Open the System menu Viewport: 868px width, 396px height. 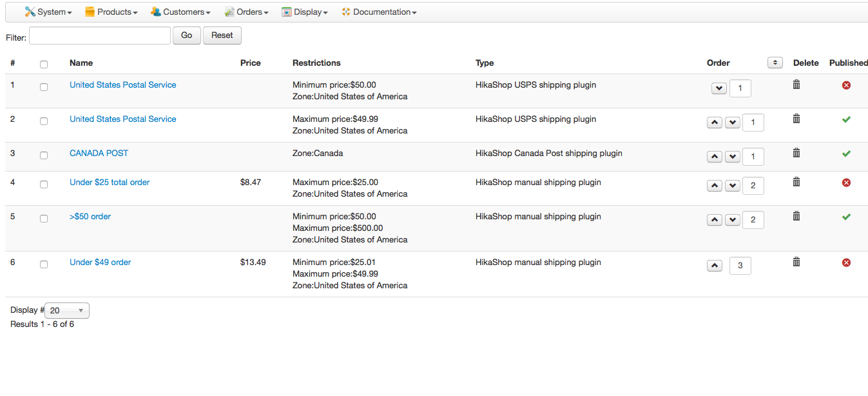pos(48,12)
